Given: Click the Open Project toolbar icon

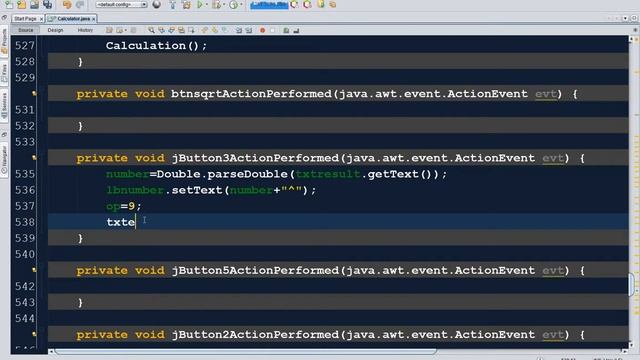Looking at the screenshot, I should (x=35, y=4).
